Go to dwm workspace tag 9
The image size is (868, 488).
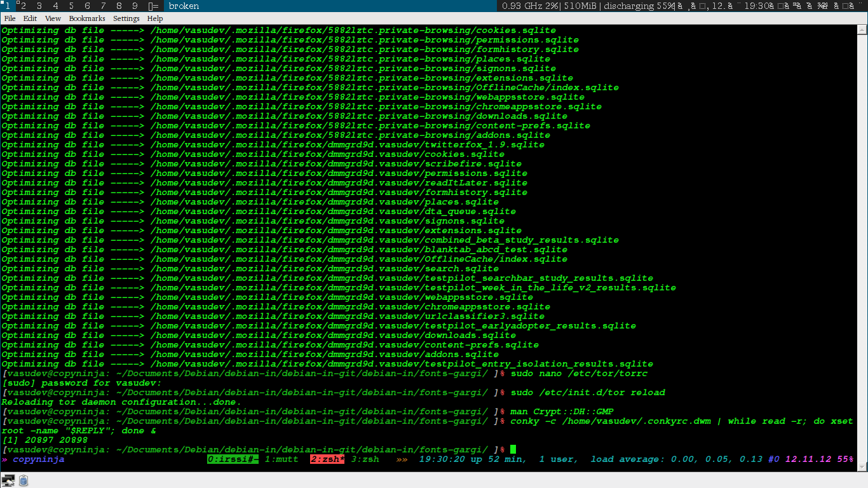(x=135, y=6)
